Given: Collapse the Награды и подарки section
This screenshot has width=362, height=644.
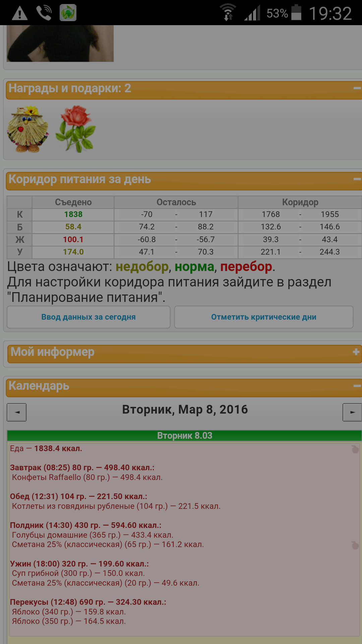Looking at the screenshot, I should click(357, 89).
